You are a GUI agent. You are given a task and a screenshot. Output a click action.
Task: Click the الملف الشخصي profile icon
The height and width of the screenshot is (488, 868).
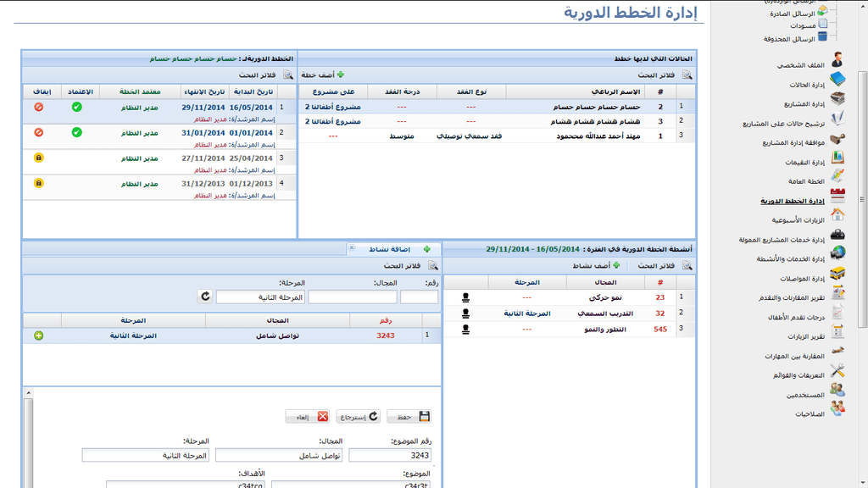point(837,61)
